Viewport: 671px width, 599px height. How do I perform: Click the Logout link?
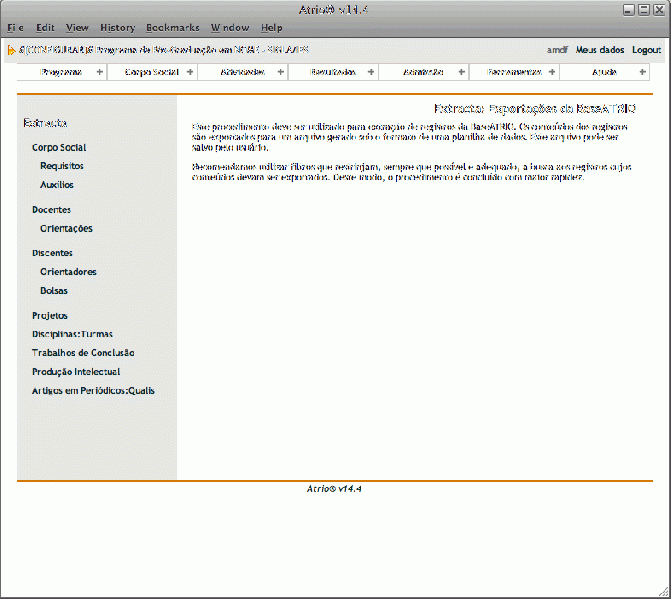click(646, 49)
